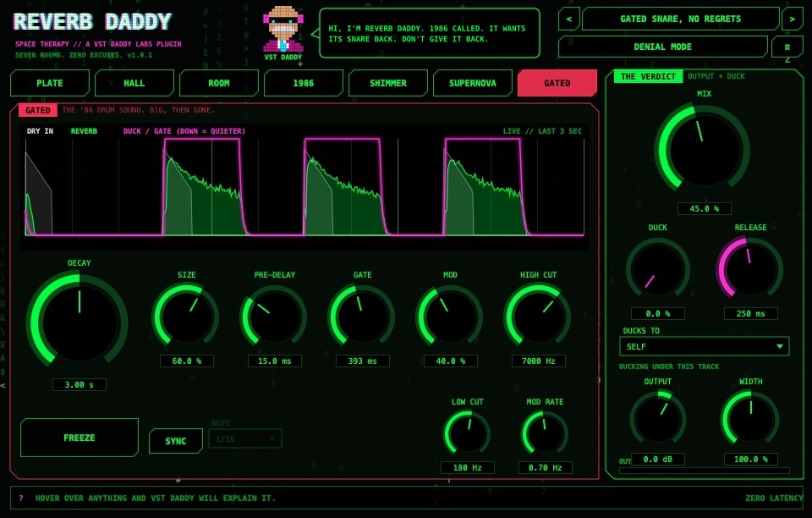Click the 'LIVE // LAST 3 SEC' label
The width and height of the screenshot is (812, 518).
click(542, 131)
